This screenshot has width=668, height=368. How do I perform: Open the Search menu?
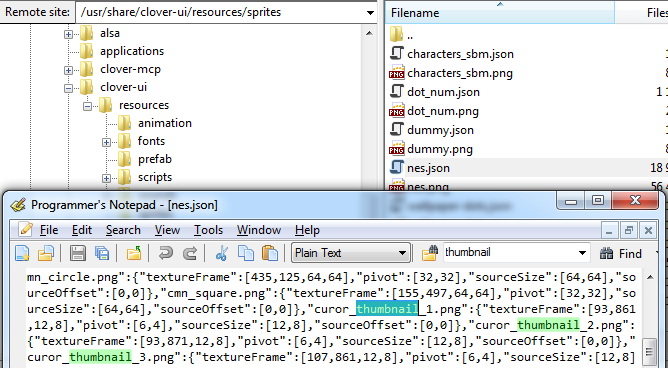[x=123, y=230]
